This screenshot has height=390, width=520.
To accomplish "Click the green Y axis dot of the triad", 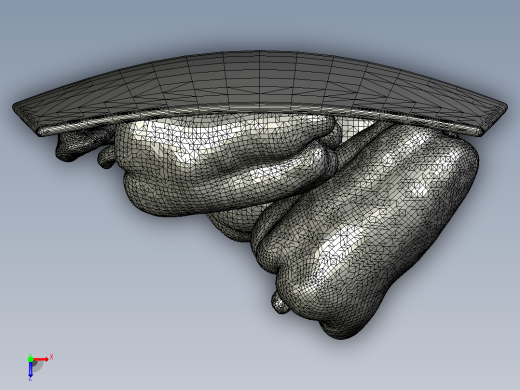I will click(x=30, y=359).
